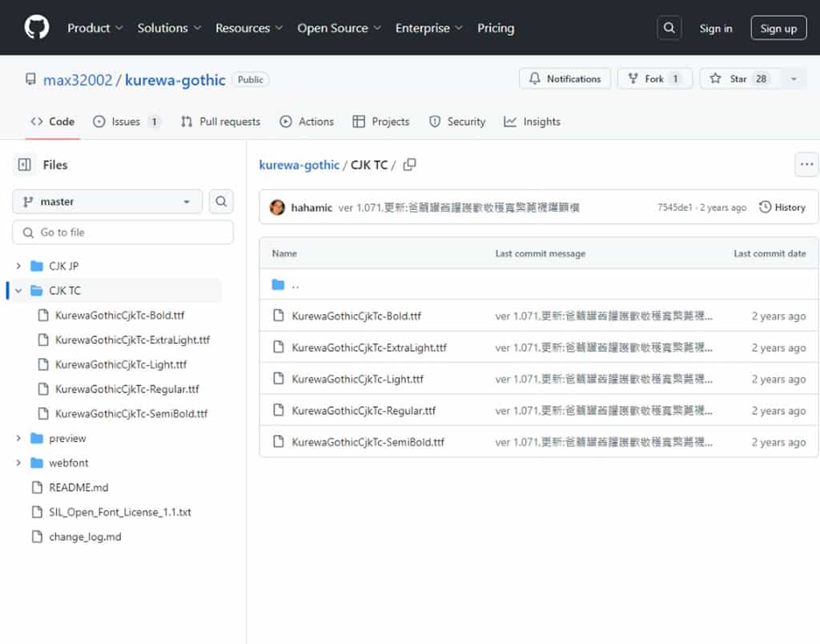
Task: Go to parent directory (..) link
Action: (295, 285)
